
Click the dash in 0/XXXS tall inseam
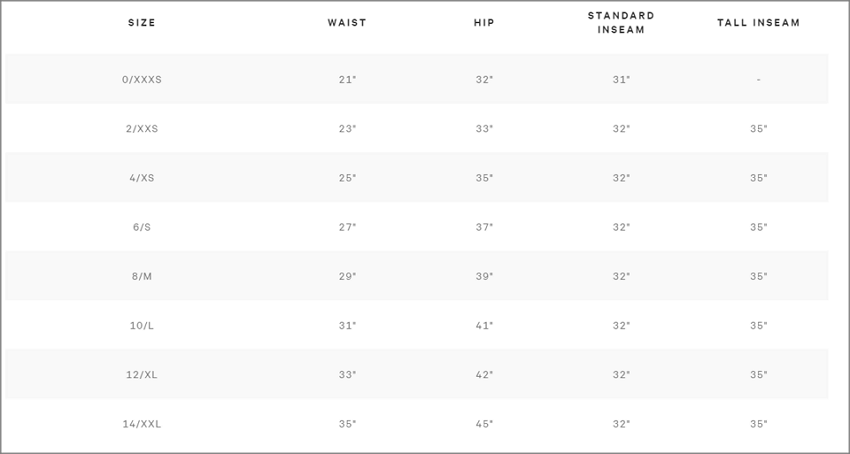coord(758,80)
